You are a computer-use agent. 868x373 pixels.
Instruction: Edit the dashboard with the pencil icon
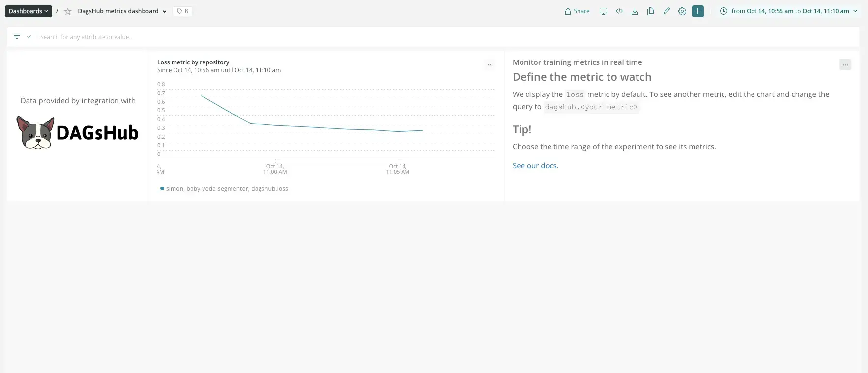[x=666, y=11]
